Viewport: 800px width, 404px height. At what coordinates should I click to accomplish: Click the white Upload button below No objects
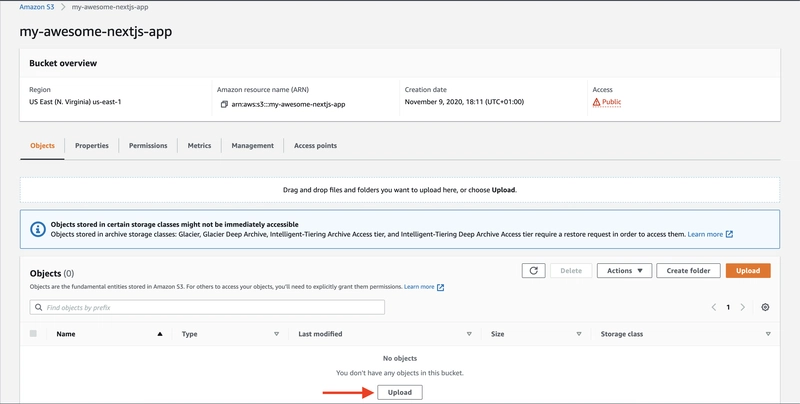tap(399, 392)
